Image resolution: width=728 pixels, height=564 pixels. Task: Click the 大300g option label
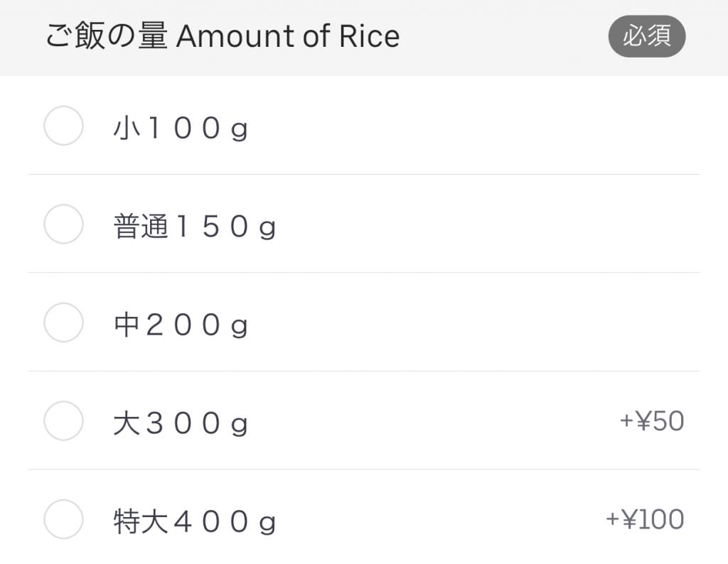(181, 425)
